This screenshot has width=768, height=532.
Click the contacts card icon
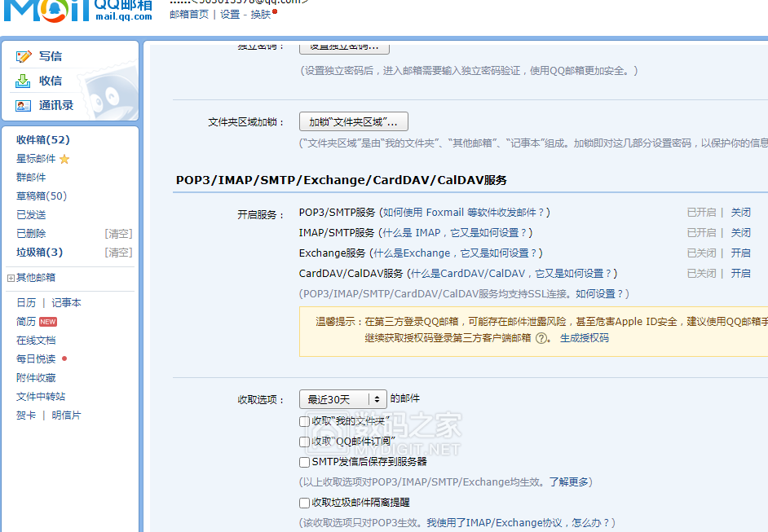(24, 106)
